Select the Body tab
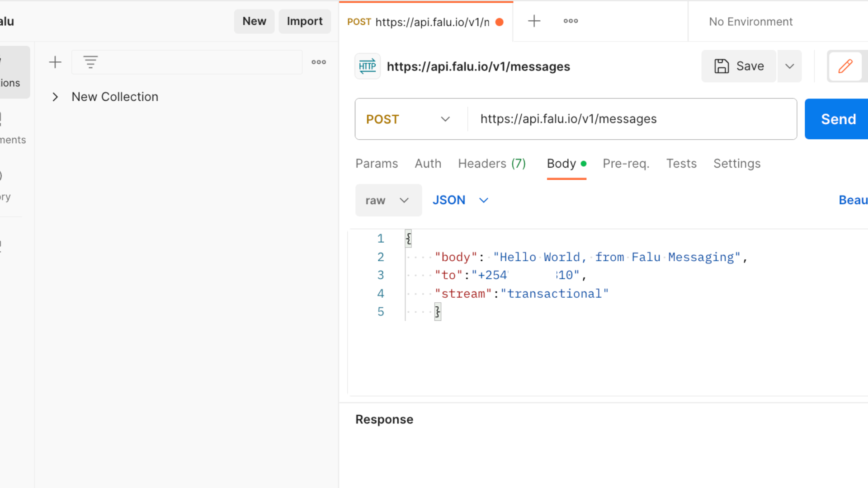 coord(566,164)
